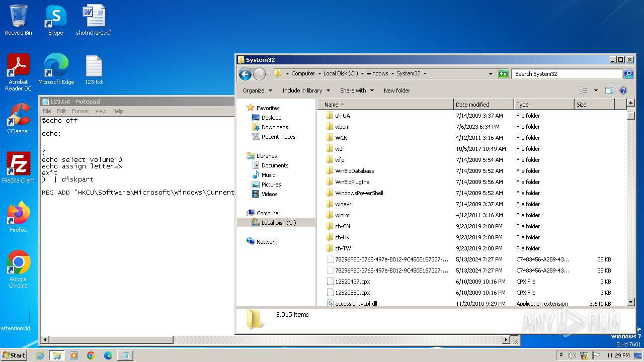Click the Explorer Forward arrow button
The width and height of the screenshot is (644, 362).
tap(259, 74)
